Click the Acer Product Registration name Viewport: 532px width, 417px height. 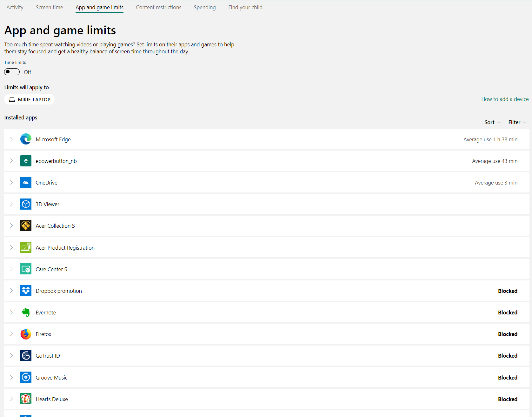65,248
